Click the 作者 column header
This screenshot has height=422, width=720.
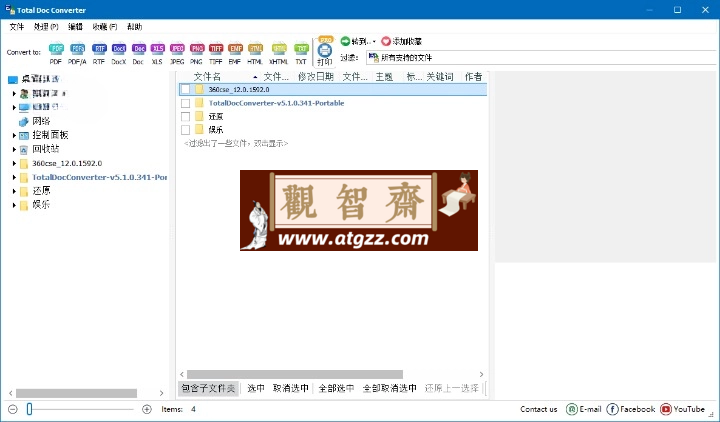(473, 77)
